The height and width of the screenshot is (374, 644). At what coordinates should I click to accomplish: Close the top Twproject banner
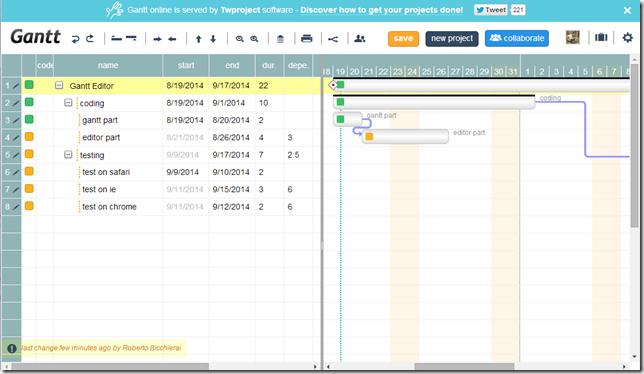click(627, 10)
